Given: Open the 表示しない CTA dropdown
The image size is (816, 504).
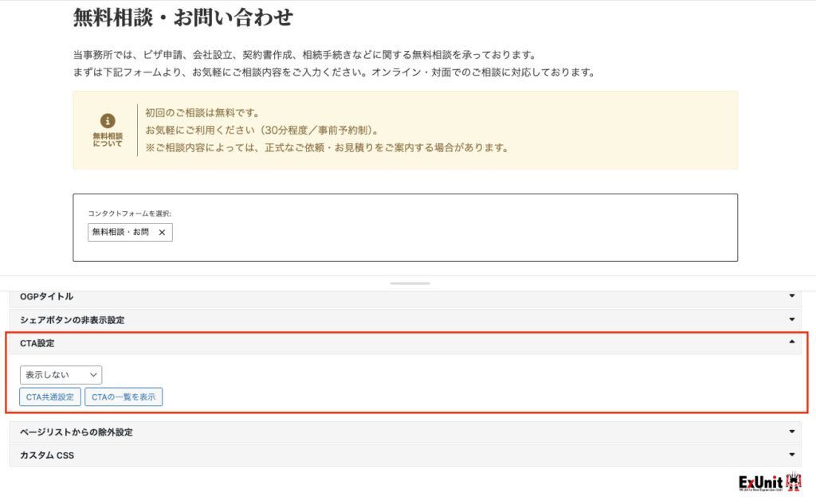Looking at the screenshot, I should click(x=61, y=374).
